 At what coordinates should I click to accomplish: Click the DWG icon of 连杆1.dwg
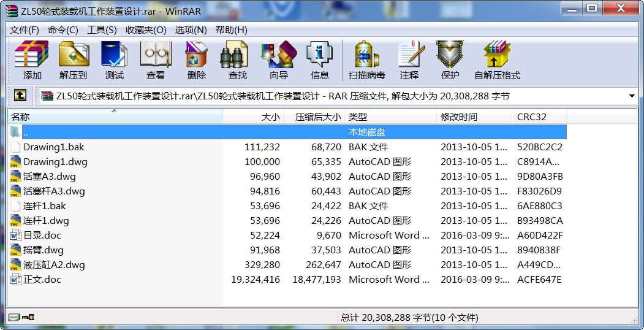(x=15, y=220)
